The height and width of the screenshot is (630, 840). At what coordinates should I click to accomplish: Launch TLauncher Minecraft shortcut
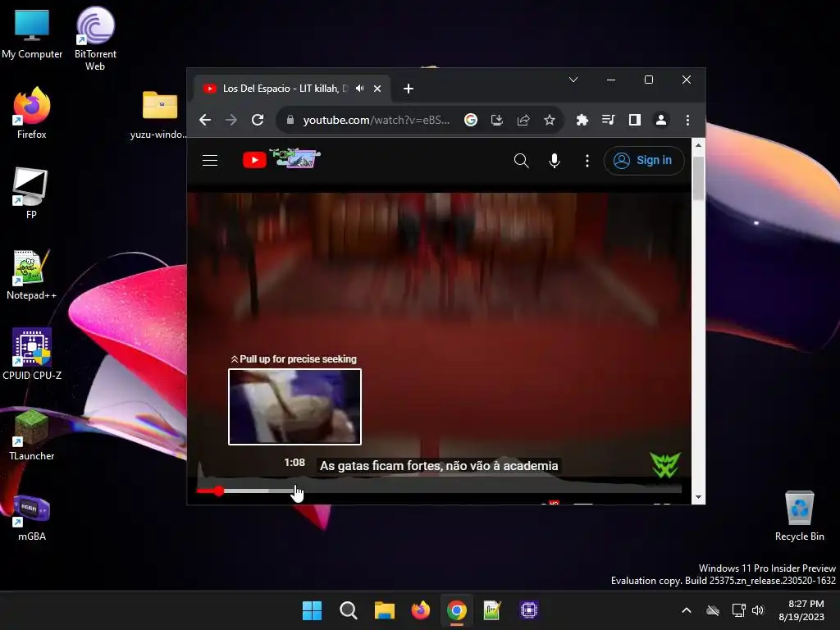pos(32,435)
